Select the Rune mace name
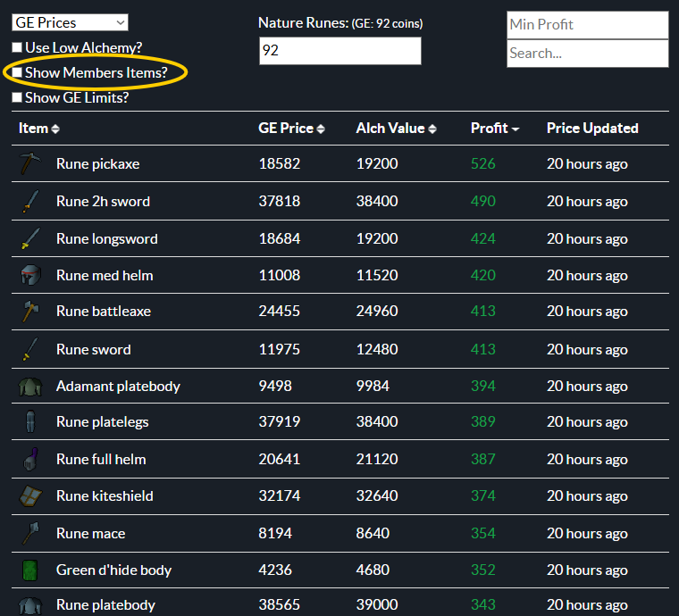Screen dimensions: 679x616 (91, 533)
